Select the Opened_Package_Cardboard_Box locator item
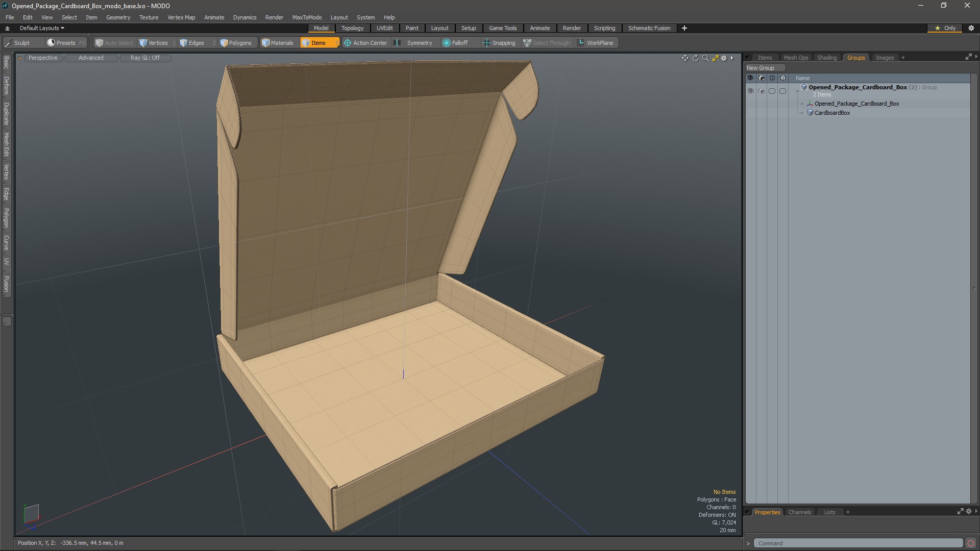Screen dimensions: 980x551 (x=856, y=104)
